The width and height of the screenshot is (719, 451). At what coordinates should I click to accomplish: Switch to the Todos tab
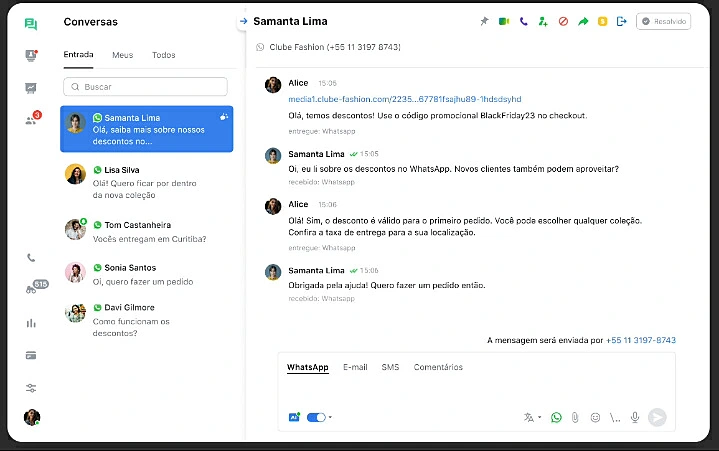[x=164, y=55]
